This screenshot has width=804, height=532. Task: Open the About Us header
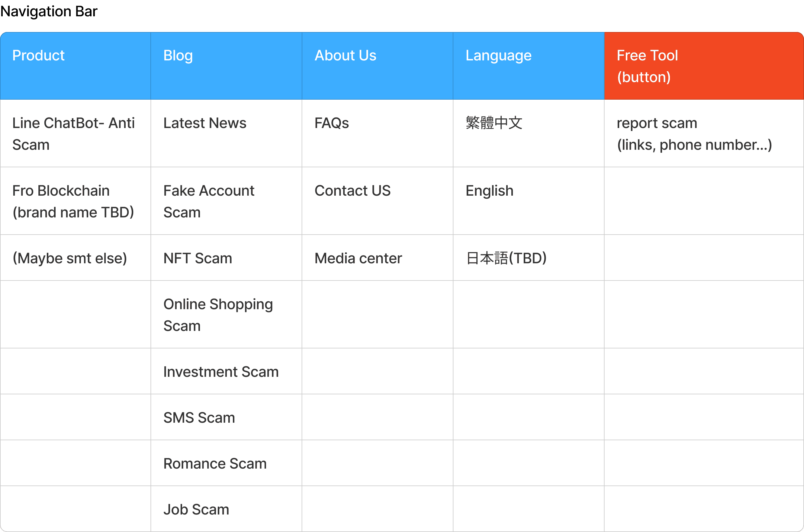[345, 55]
